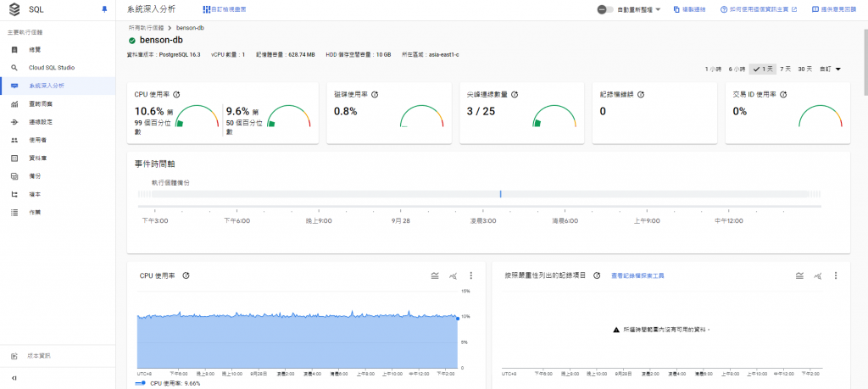Click info icon beside CPU chart title
Image resolution: width=868 pixels, height=389 pixels.
click(x=186, y=275)
